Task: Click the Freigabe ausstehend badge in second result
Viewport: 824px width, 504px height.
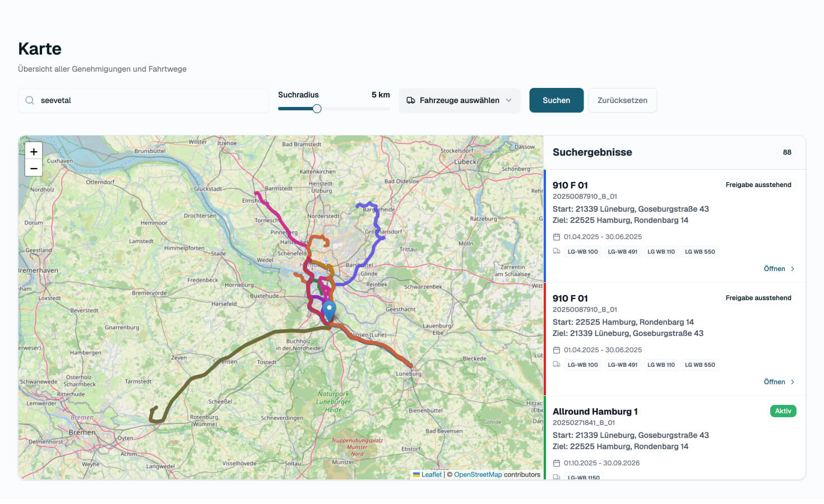Action: 758,298
